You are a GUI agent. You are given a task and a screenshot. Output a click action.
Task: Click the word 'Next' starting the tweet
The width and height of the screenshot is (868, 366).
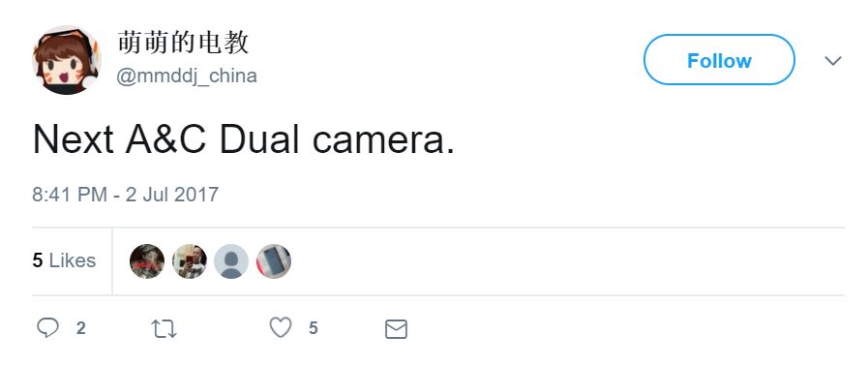[74, 139]
